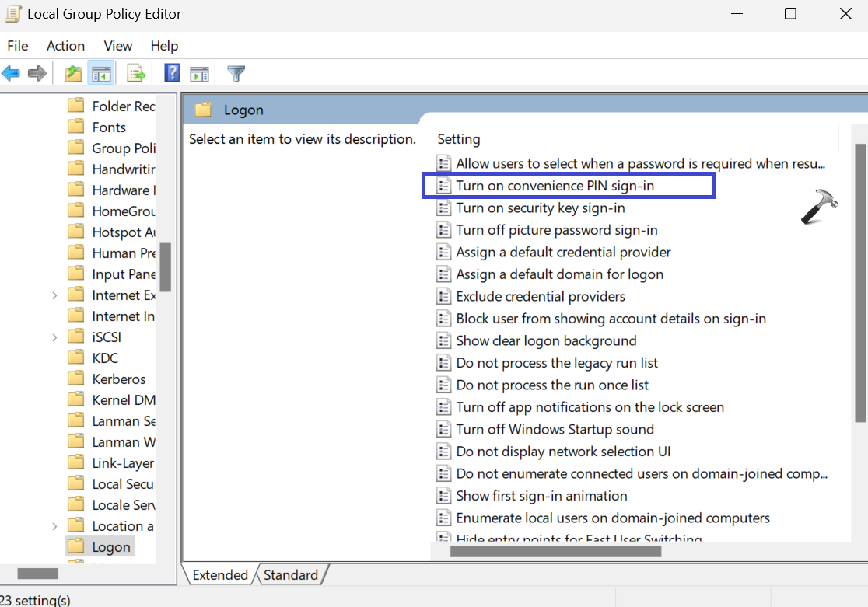Click the Up One Level folder icon
868x607 pixels.
(x=73, y=74)
